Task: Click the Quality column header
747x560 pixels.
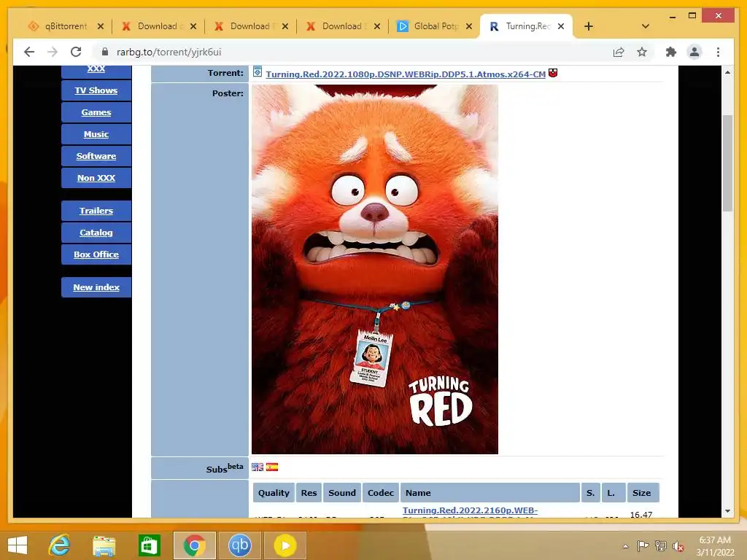Action: point(274,493)
